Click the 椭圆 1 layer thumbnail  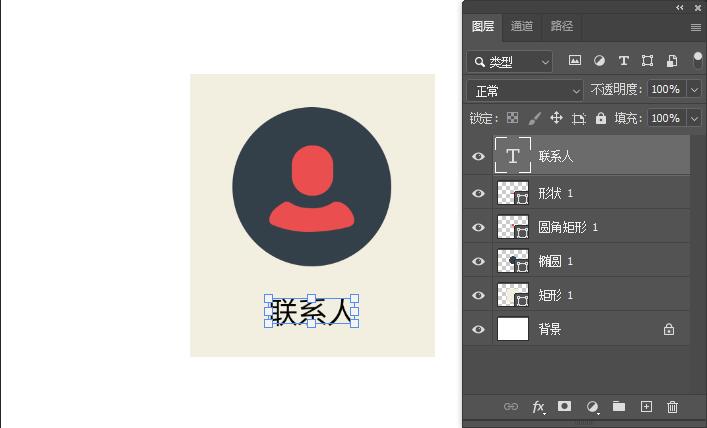coord(513,261)
